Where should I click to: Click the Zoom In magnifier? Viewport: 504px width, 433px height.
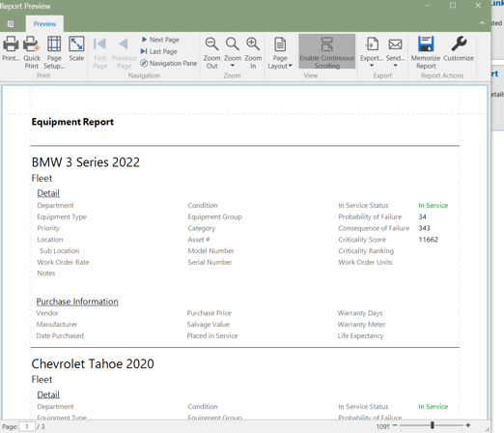(x=253, y=44)
